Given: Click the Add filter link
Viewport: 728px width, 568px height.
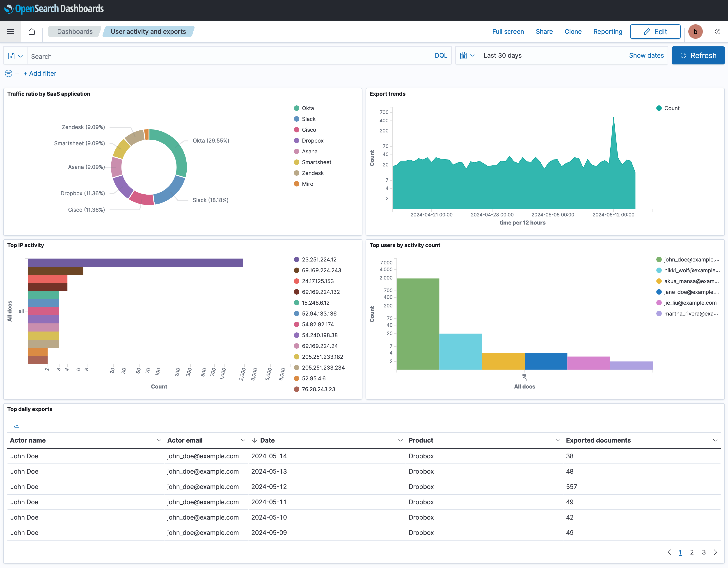Looking at the screenshot, I should click(40, 74).
